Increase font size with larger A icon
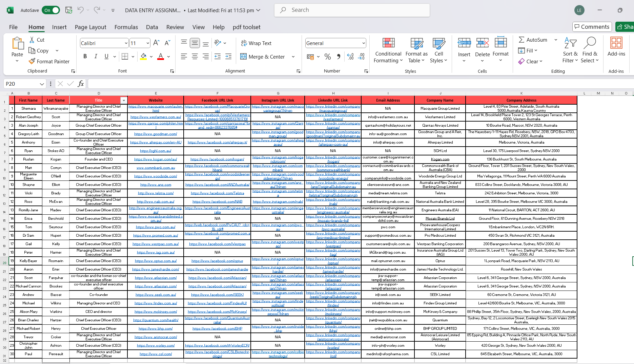 pyautogui.click(x=156, y=43)
